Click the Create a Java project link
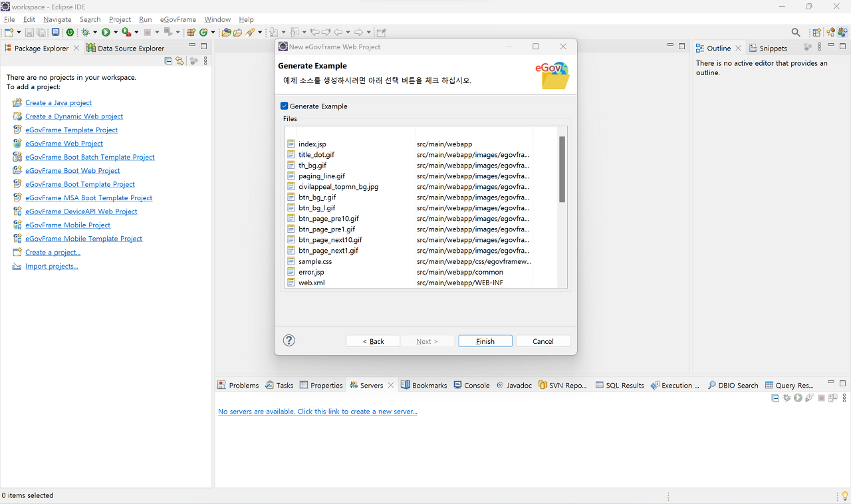 click(x=59, y=103)
